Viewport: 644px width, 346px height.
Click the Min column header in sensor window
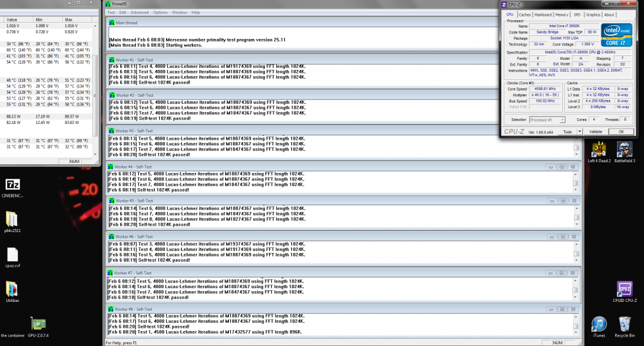pyautogui.click(x=48, y=20)
